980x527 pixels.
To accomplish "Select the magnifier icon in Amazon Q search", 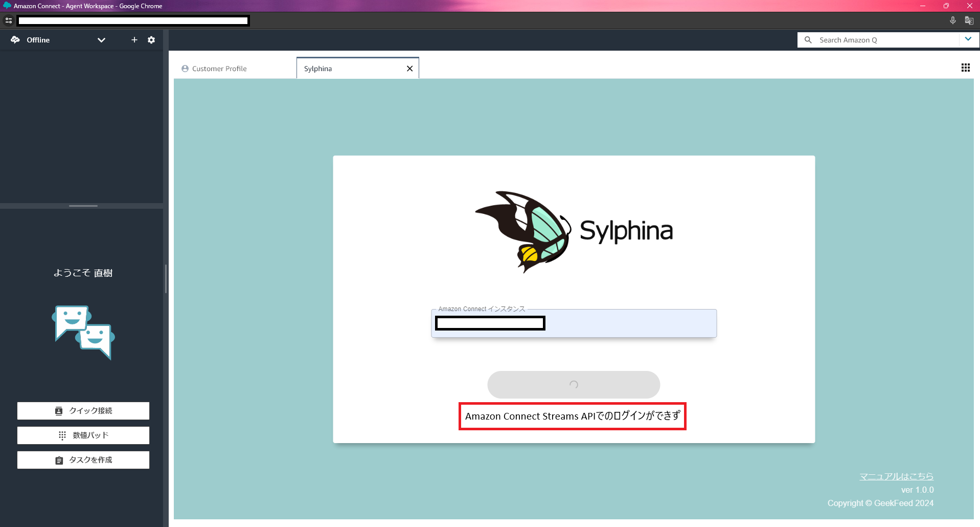I will (x=808, y=39).
